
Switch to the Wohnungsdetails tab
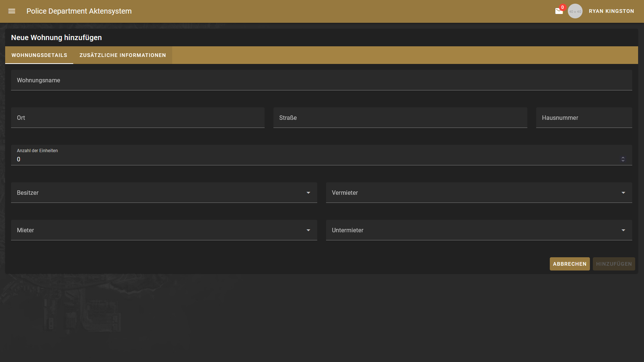[x=39, y=55]
